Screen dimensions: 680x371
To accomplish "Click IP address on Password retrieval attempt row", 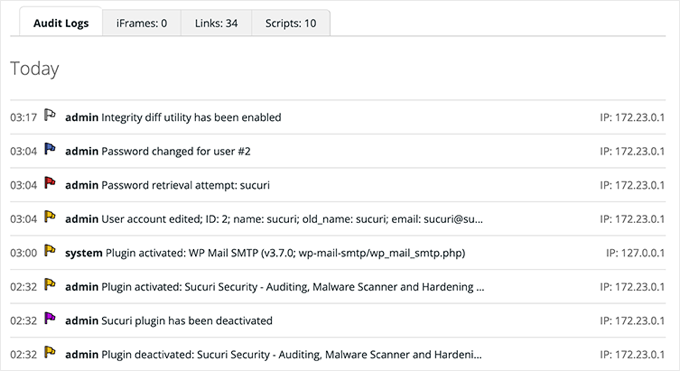I will click(x=632, y=185).
